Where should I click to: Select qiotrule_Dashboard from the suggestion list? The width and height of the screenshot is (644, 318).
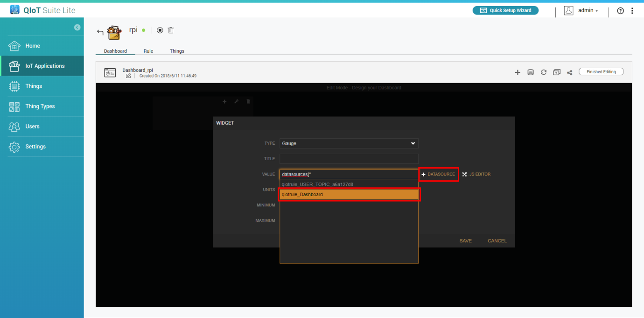pos(349,194)
